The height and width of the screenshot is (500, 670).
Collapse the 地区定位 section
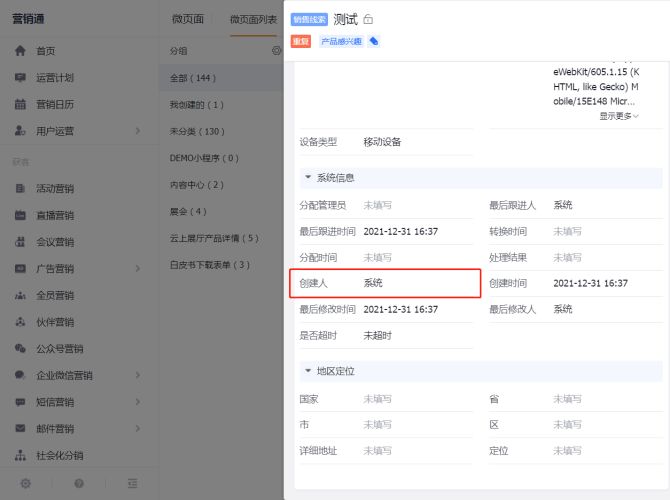pyautogui.click(x=308, y=371)
